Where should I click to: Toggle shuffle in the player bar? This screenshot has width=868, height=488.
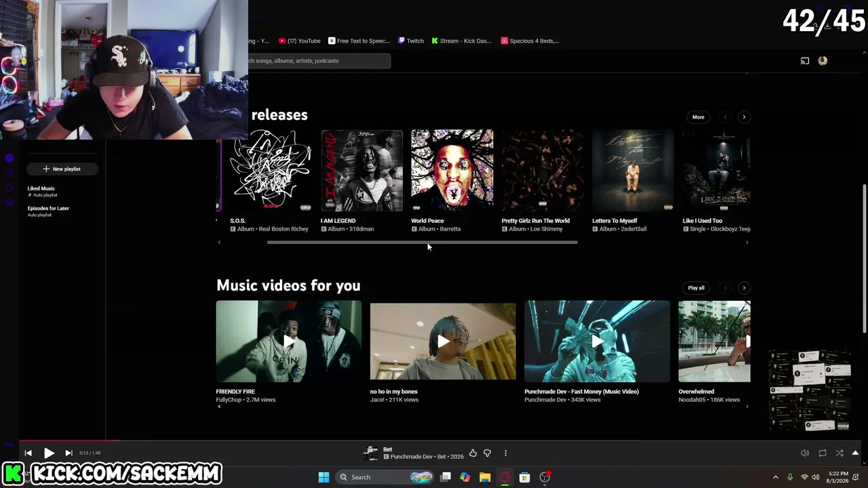click(x=840, y=453)
